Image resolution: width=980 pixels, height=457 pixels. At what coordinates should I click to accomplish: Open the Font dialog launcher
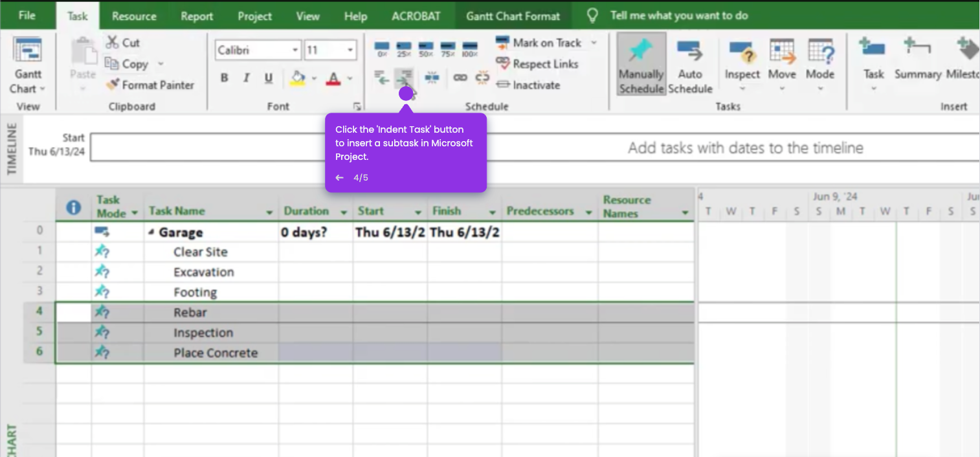(x=357, y=106)
